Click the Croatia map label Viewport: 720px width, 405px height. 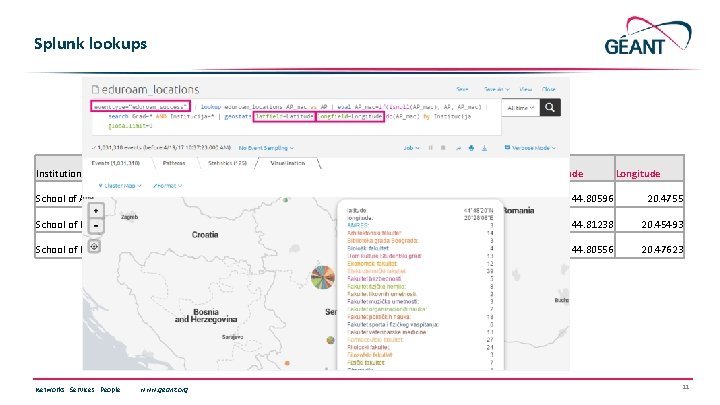[x=205, y=235]
